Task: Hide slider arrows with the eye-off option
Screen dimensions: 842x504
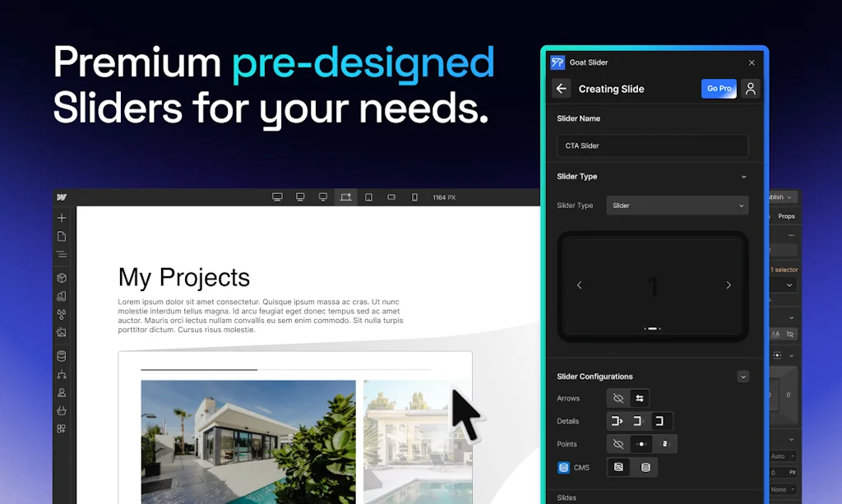Action: (x=618, y=399)
